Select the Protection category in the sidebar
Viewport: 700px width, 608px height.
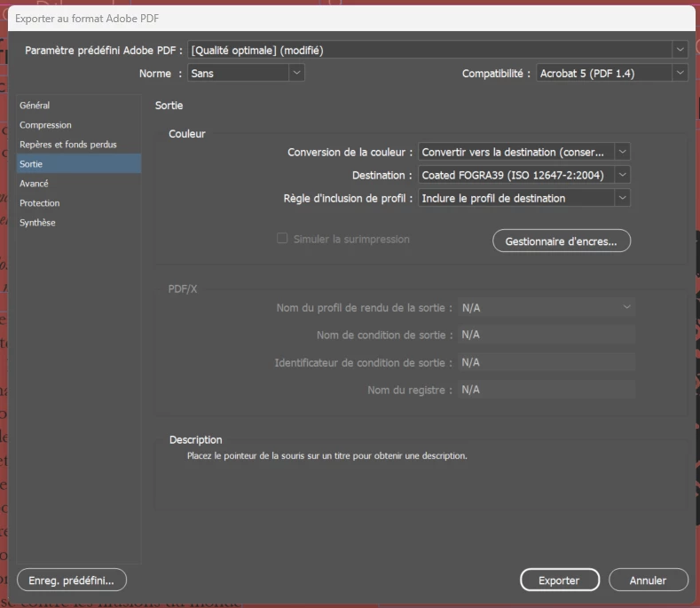point(79,203)
